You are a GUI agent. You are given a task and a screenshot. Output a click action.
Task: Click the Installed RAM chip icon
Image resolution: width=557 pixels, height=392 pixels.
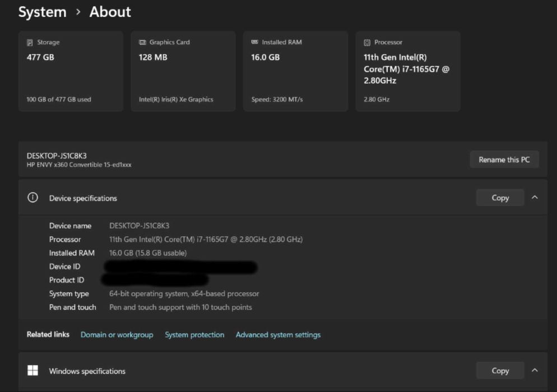tap(255, 42)
